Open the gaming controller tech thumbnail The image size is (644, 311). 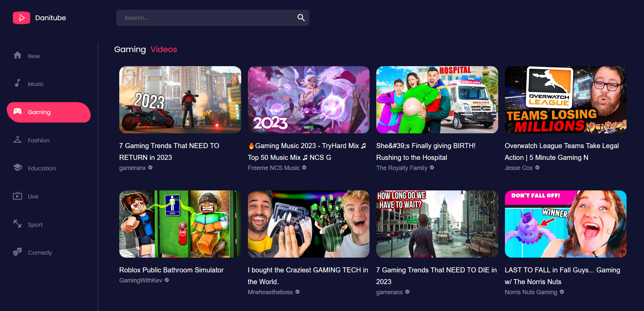tap(308, 224)
